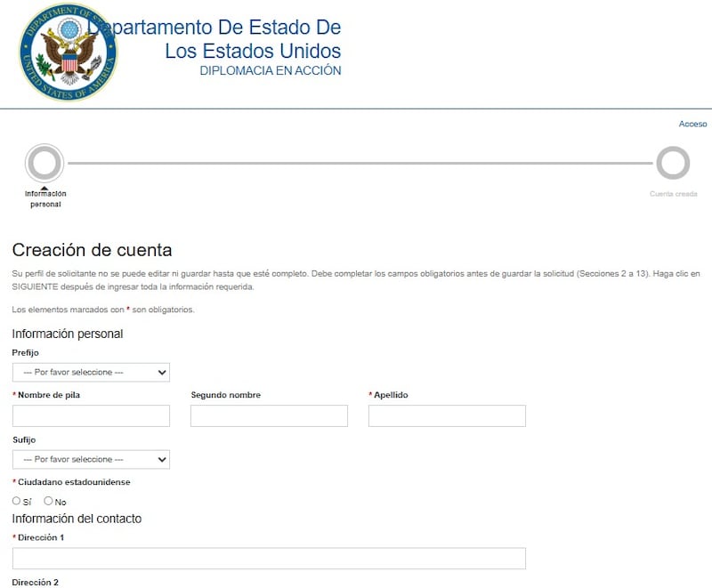Image resolution: width=712 pixels, height=588 pixels.
Task: Click the Información personal step label
Action: 45,198
